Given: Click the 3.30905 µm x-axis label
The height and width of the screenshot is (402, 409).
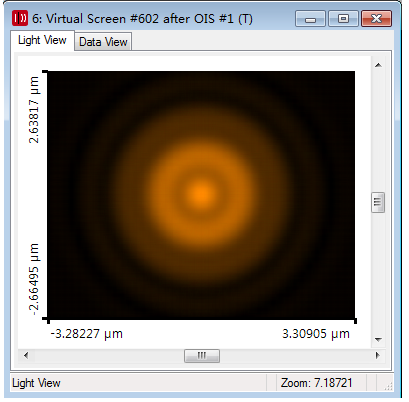Looking at the screenshot, I should (316, 334).
